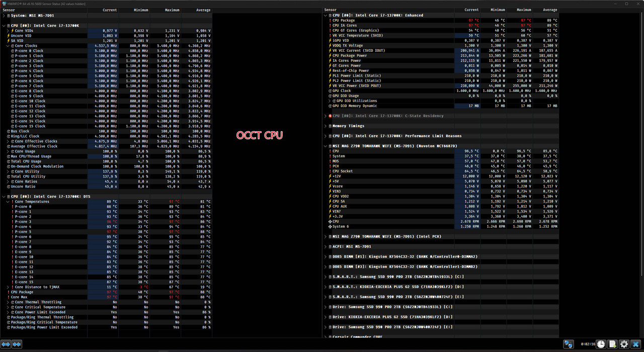Expand the Core VIDs subgroup
Image resolution: width=644 pixels, height=352 pixels.
pyautogui.click(x=8, y=31)
